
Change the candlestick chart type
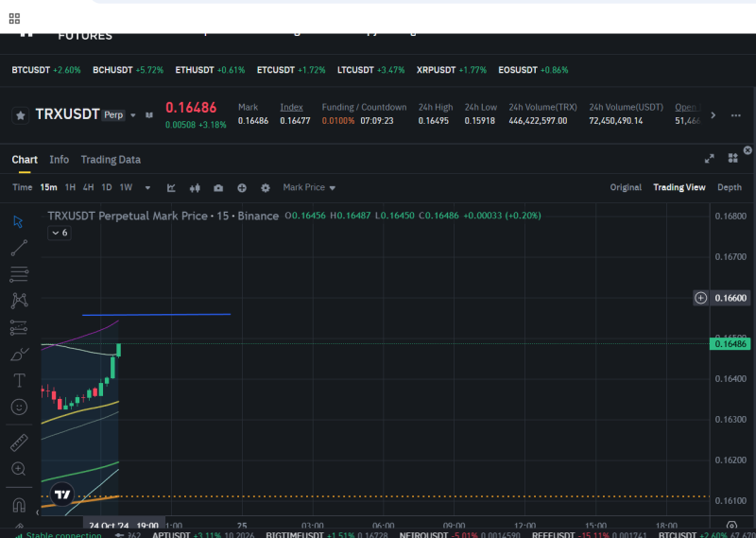(x=195, y=188)
